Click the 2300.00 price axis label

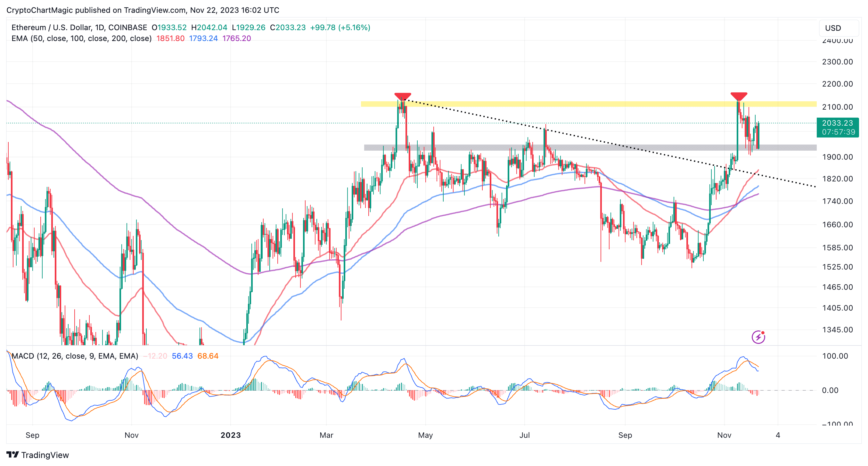point(838,62)
